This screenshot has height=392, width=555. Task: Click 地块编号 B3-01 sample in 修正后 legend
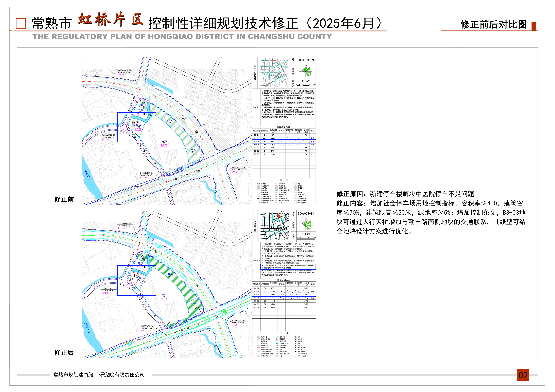click(259, 337)
